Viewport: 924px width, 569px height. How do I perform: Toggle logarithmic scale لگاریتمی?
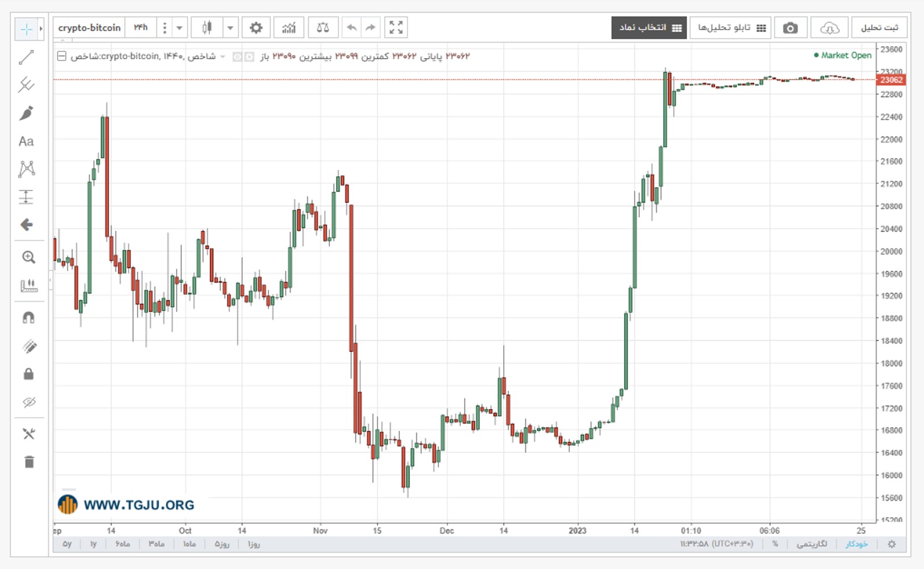pyautogui.click(x=811, y=544)
